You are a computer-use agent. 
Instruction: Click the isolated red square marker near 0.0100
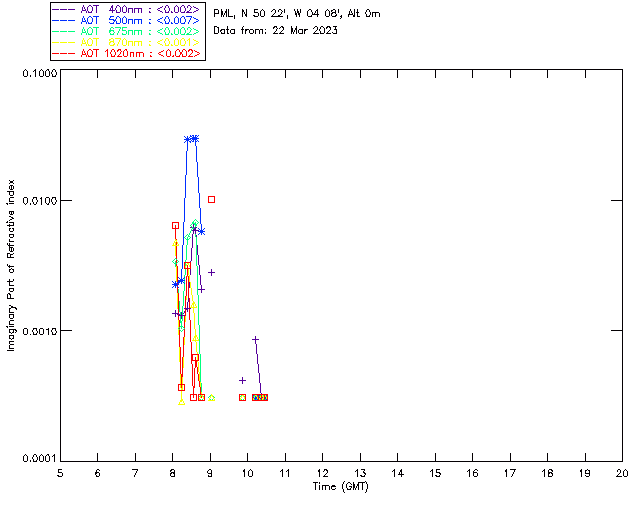[x=211, y=200]
